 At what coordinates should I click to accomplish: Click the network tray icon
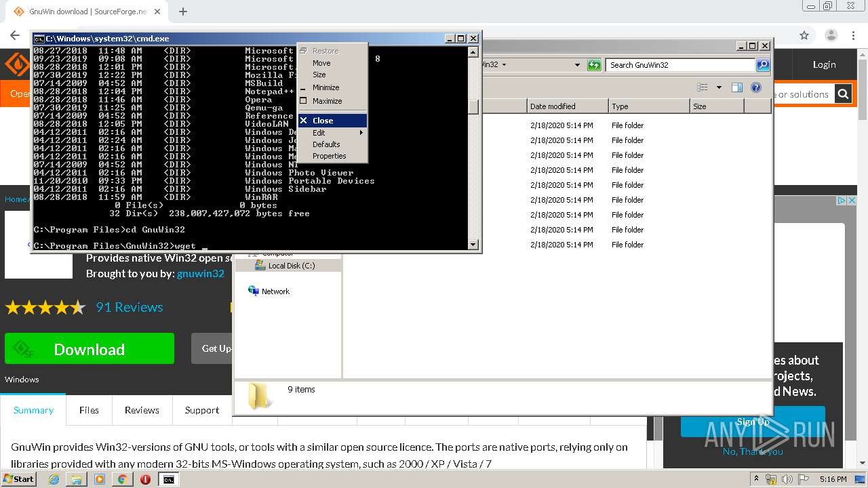pyautogui.click(x=772, y=479)
